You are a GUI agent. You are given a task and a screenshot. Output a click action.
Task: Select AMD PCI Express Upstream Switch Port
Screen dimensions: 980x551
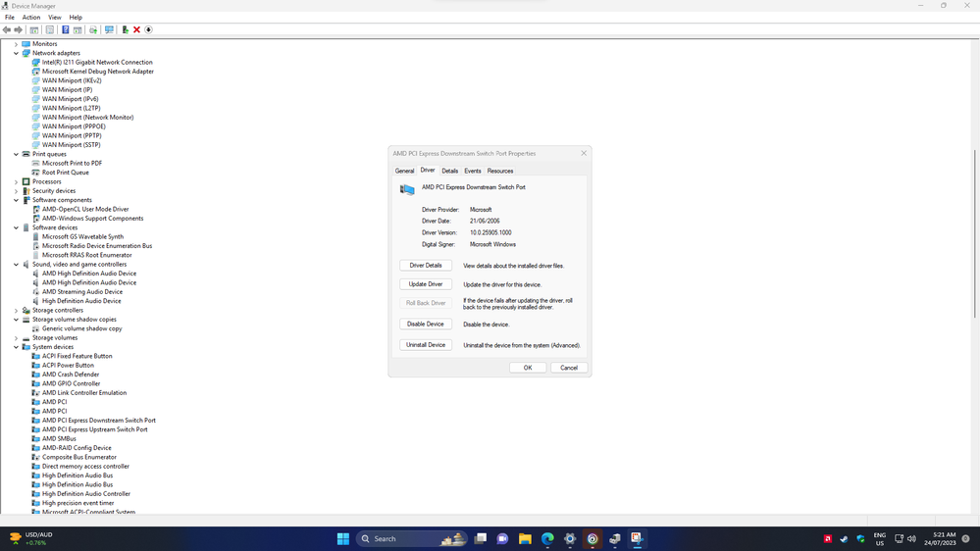tap(95, 429)
